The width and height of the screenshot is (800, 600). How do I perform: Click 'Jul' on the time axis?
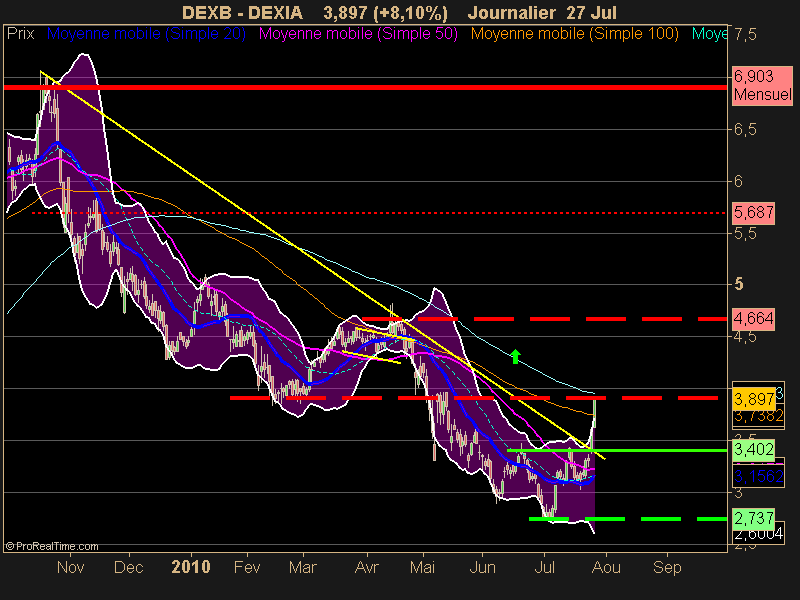click(x=544, y=567)
